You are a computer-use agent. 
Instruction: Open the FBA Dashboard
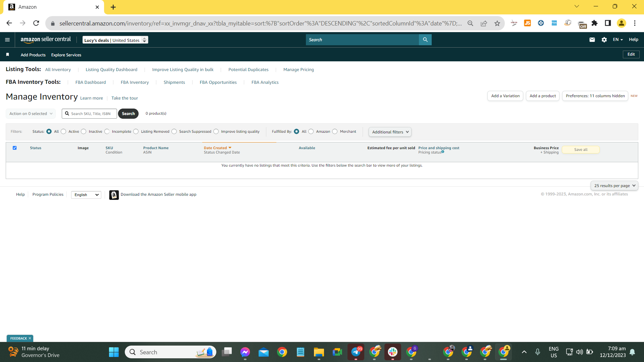(91, 82)
